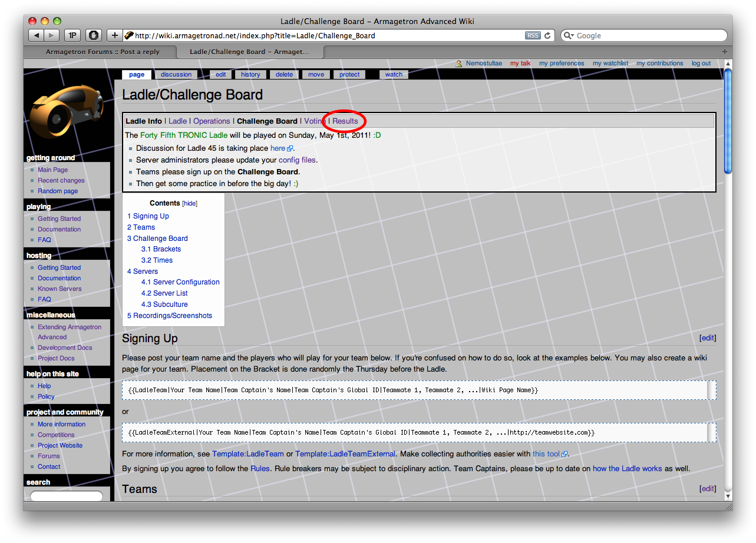Viewport: 756px width, 543px height.
Task: Open a new tab with the plus button
Action: [725, 52]
